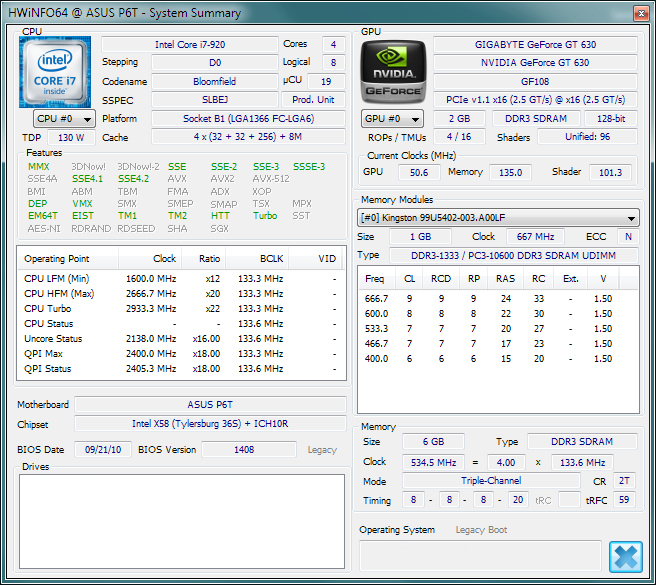The width and height of the screenshot is (656, 585).
Task: Click the DDR3-1333 module type field
Action: (x=514, y=256)
